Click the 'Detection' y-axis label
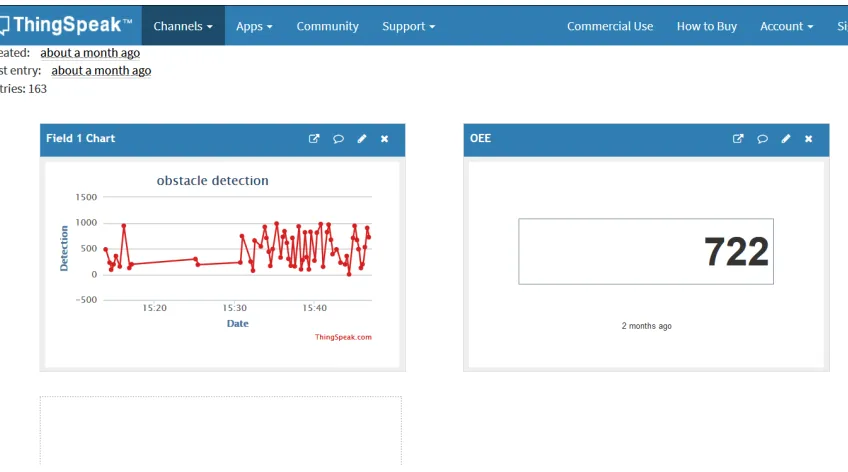Image resolution: width=848 pixels, height=472 pixels. coord(64,248)
